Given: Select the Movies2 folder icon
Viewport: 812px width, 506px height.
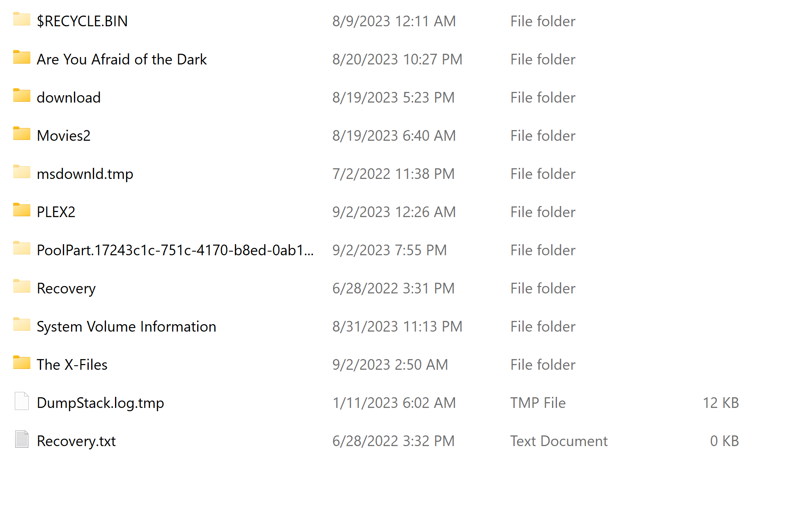Looking at the screenshot, I should [21, 134].
